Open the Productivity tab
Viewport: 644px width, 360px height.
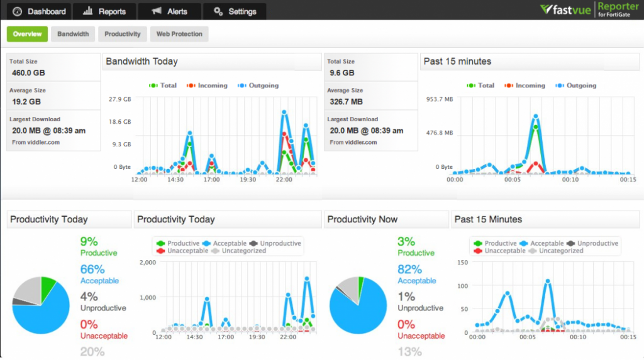click(123, 34)
